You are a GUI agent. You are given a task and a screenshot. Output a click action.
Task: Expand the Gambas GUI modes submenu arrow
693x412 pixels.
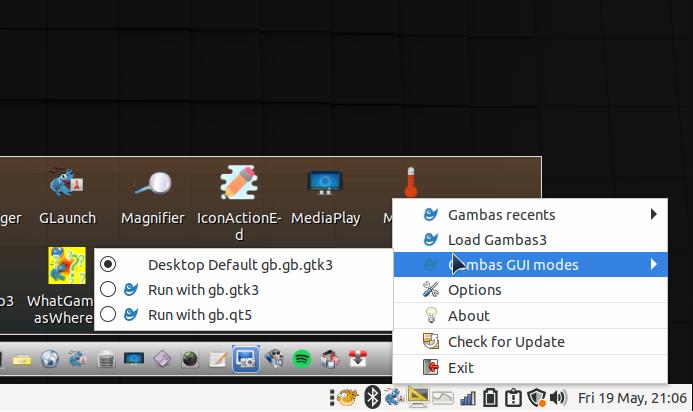click(x=654, y=265)
